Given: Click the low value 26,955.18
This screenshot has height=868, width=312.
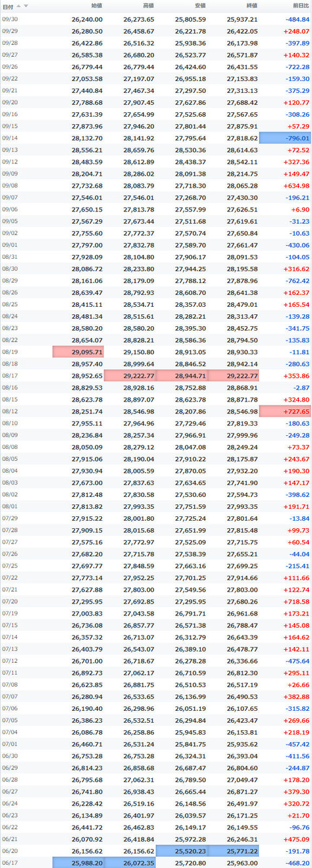Looking at the screenshot, I should tap(190, 79).
